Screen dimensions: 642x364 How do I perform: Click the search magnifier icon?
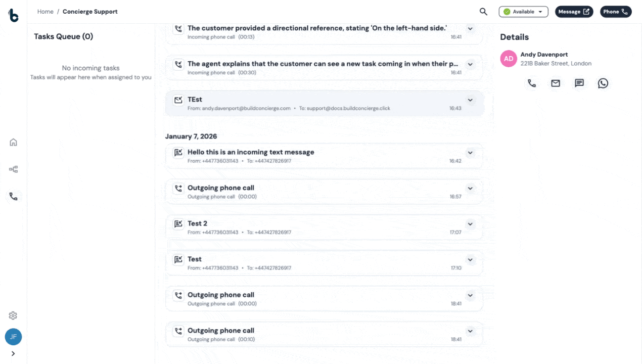click(x=483, y=12)
